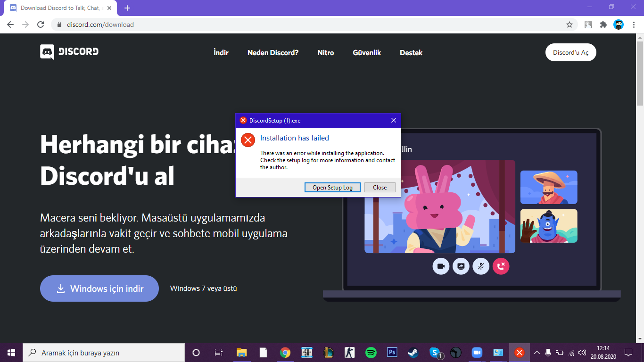Click the taskbar search box
The width and height of the screenshot is (644, 362).
pos(104,353)
